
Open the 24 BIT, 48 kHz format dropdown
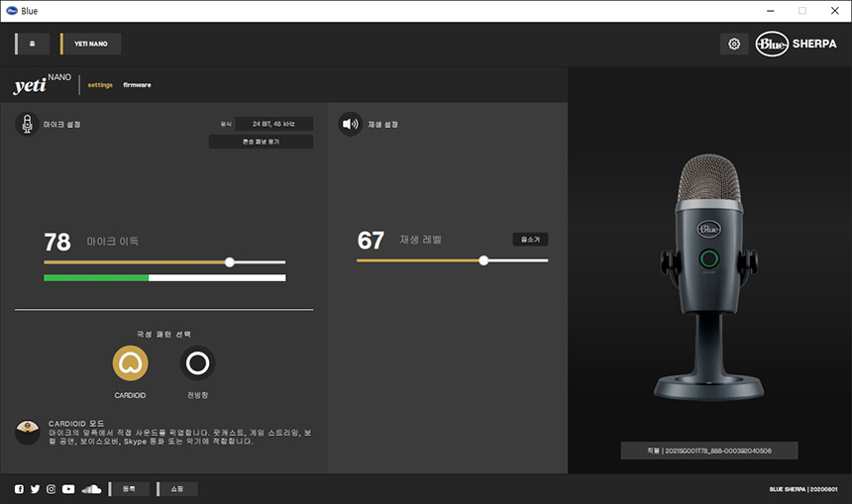click(x=273, y=124)
